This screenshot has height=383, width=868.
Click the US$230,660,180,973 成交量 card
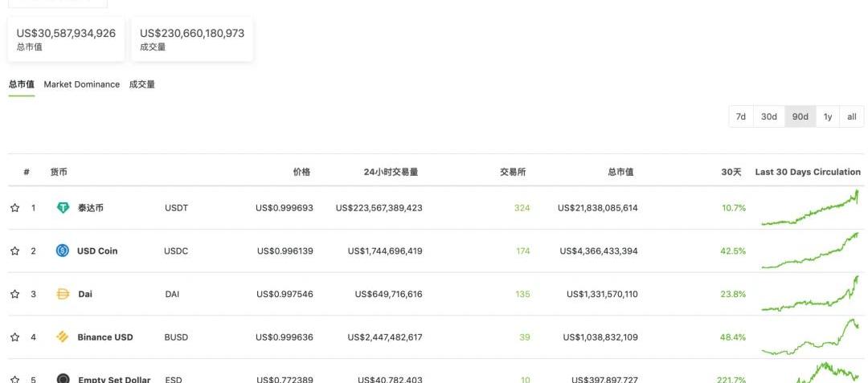192,39
